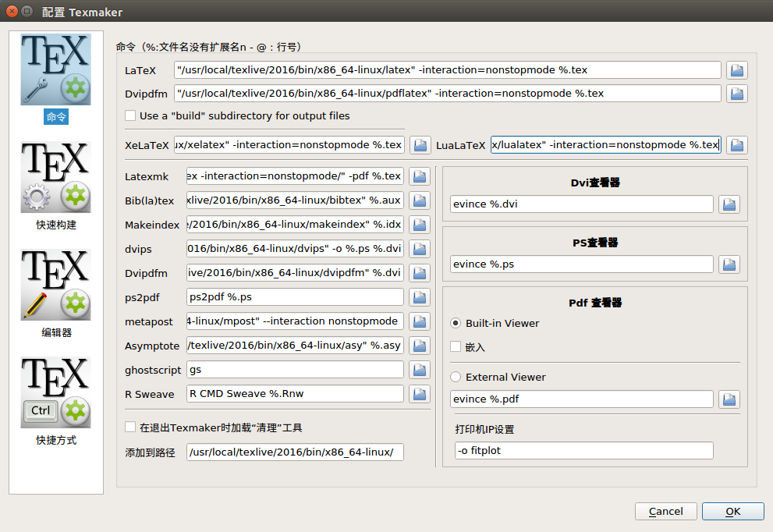Edit the 打印机IP设置 -o fitplot field

pyautogui.click(x=584, y=451)
